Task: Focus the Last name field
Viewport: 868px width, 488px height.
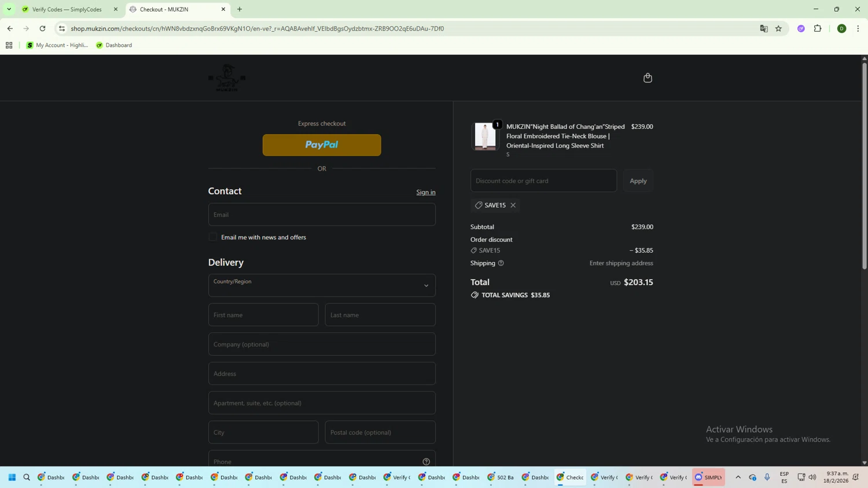Action: (380, 315)
